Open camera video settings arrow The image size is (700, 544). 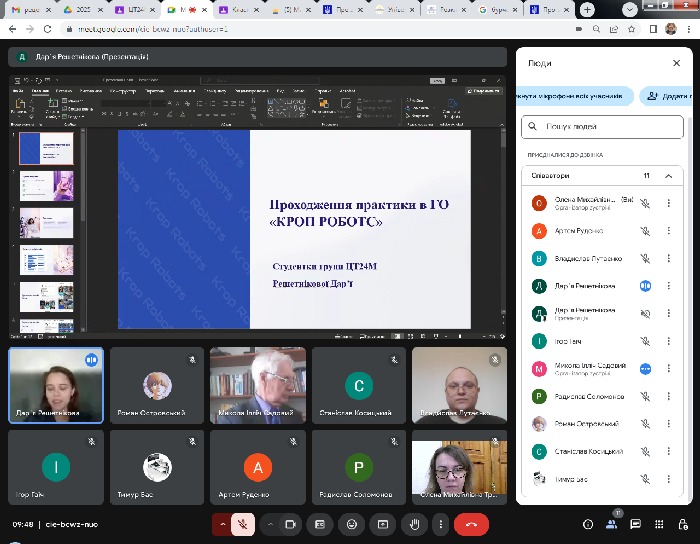click(269, 523)
